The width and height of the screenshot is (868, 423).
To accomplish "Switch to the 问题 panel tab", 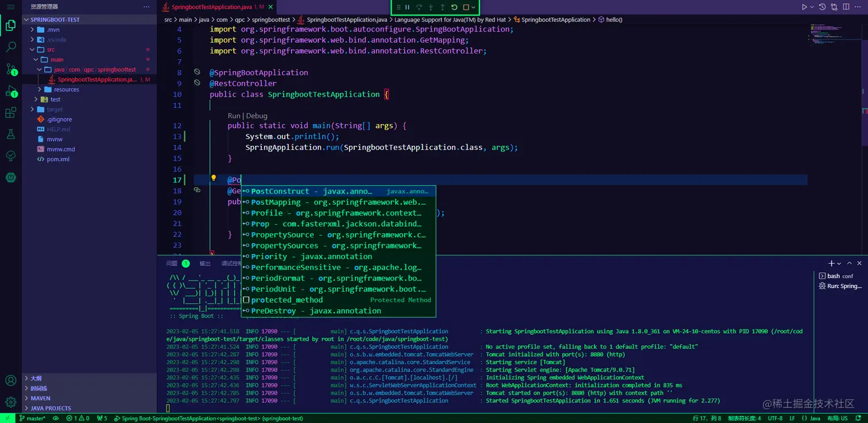I will 172,264.
